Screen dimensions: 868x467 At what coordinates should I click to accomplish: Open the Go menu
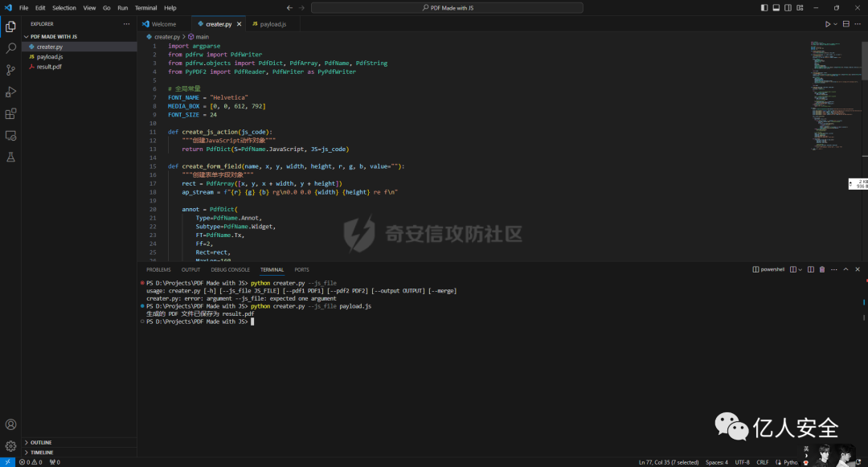coord(106,8)
